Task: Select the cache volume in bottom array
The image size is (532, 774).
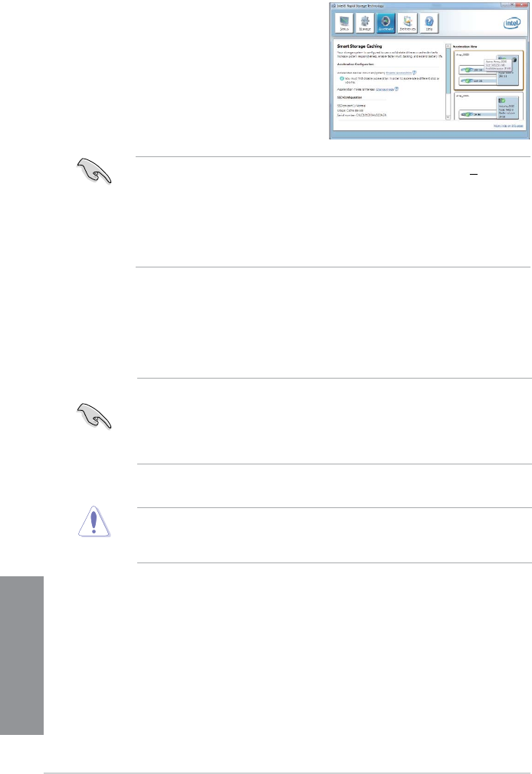Action: pyautogui.click(x=507, y=107)
